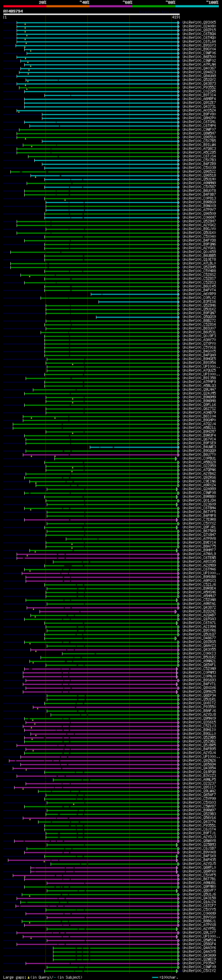Screen dimensions: 222x980
Task: Open the UniRef100_Q84UA9 hit
Action: pos(199,76)
